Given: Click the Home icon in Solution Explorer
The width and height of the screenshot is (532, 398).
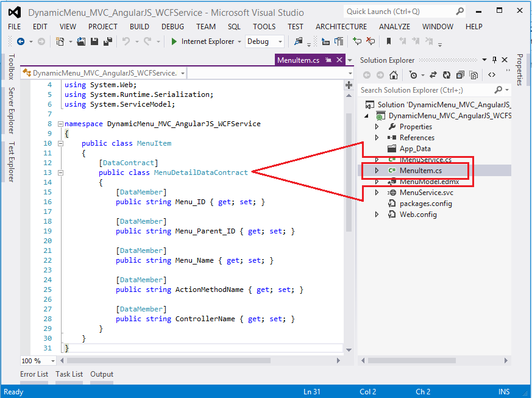Looking at the screenshot, I should click(394, 75).
